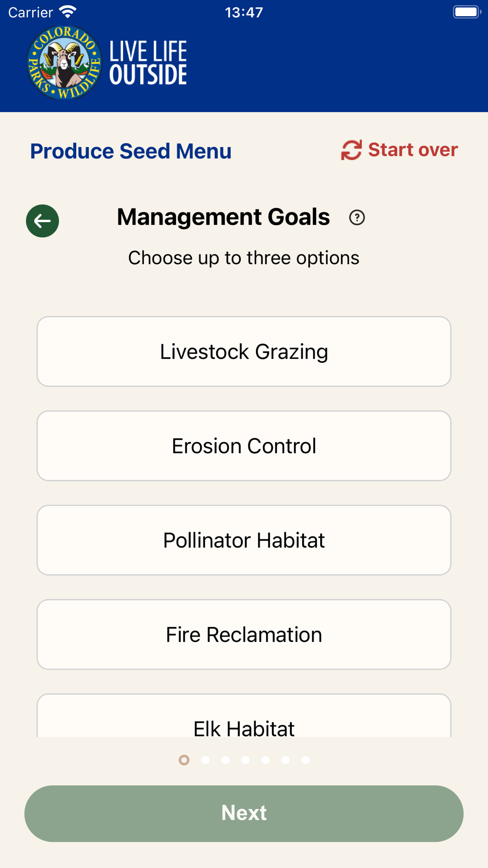Click the Start over refresh icon
The image size is (488, 868).
tap(351, 150)
